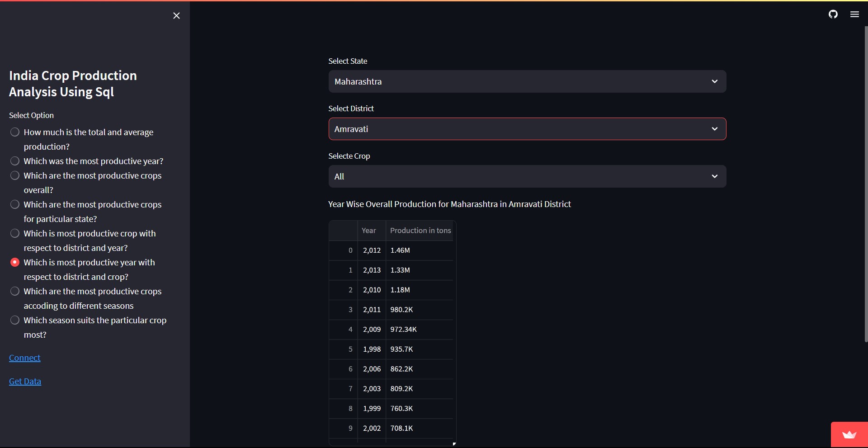Click the Connect link
The image size is (868, 448).
25,358
